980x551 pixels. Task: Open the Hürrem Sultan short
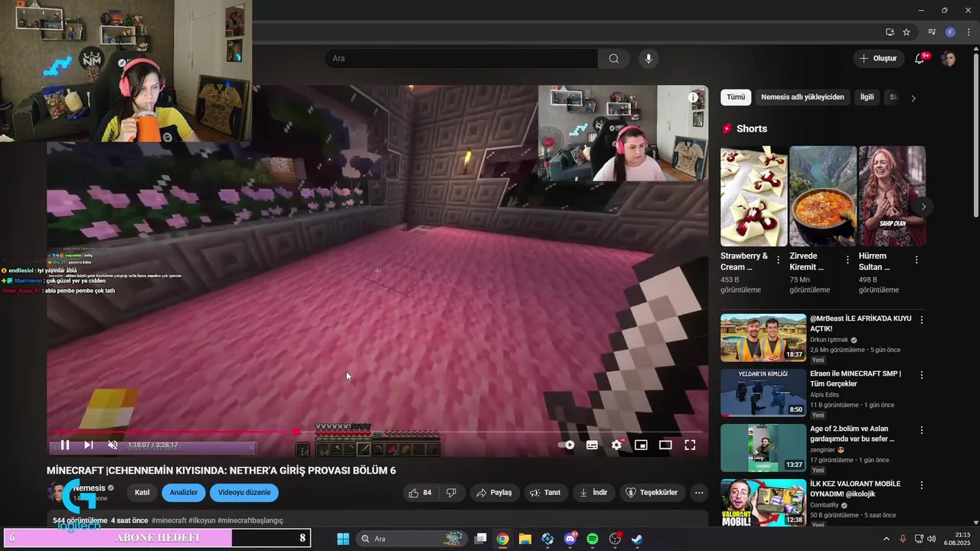coord(892,196)
